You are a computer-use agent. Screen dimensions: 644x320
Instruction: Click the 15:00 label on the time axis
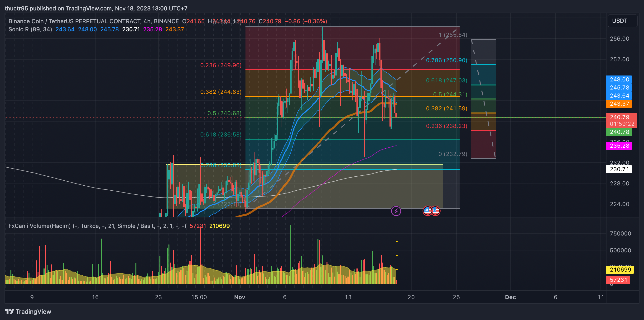[x=199, y=297]
